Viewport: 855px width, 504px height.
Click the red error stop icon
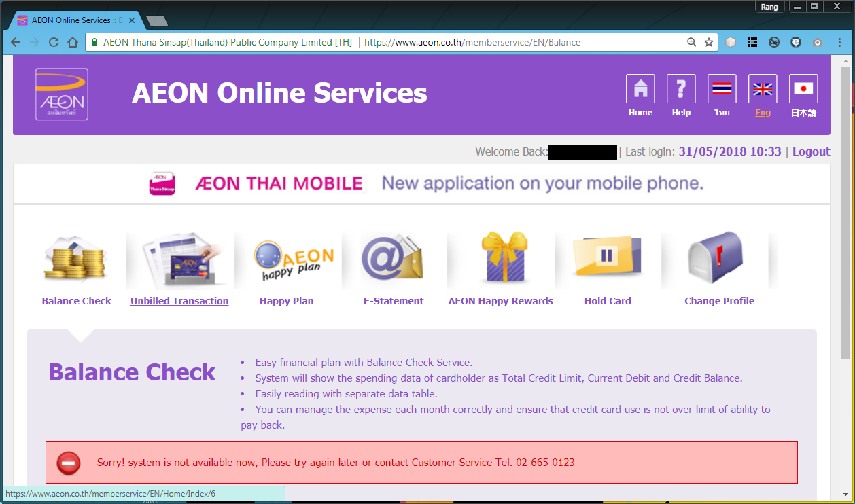pyautogui.click(x=68, y=463)
